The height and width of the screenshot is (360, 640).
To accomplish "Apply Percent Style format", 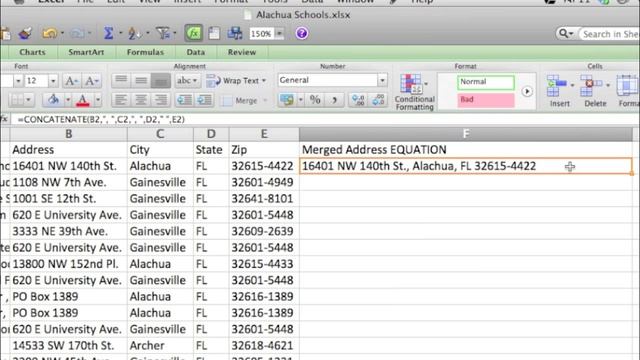I will (x=315, y=100).
